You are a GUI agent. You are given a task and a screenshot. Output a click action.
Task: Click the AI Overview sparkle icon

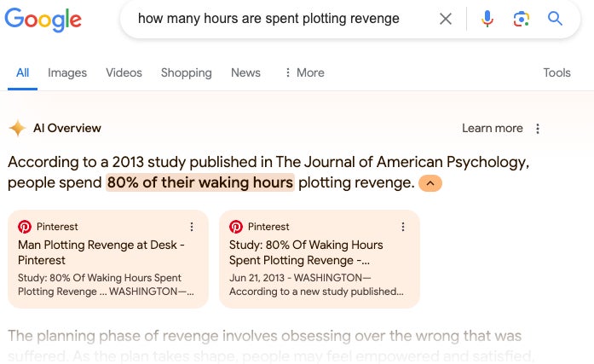click(x=17, y=129)
